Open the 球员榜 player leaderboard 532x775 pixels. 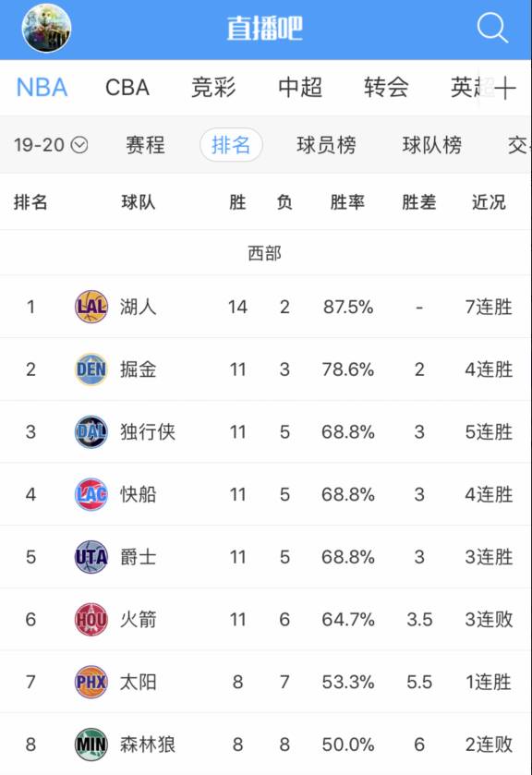(326, 145)
